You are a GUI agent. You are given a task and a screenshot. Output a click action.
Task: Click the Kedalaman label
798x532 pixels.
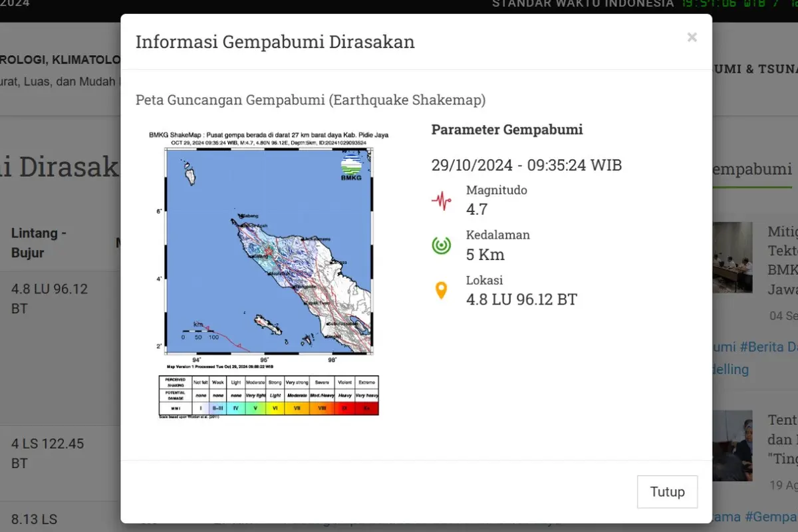tap(498, 235)
